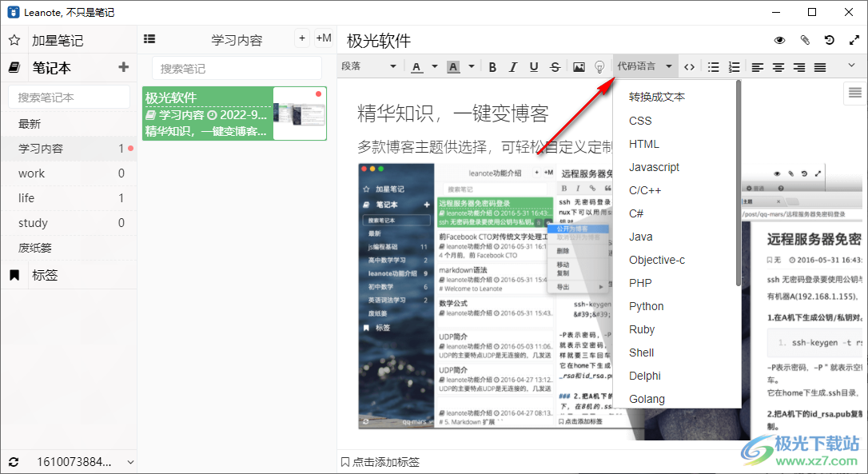Open the 最新 latest notes list

tap(69, 124)
